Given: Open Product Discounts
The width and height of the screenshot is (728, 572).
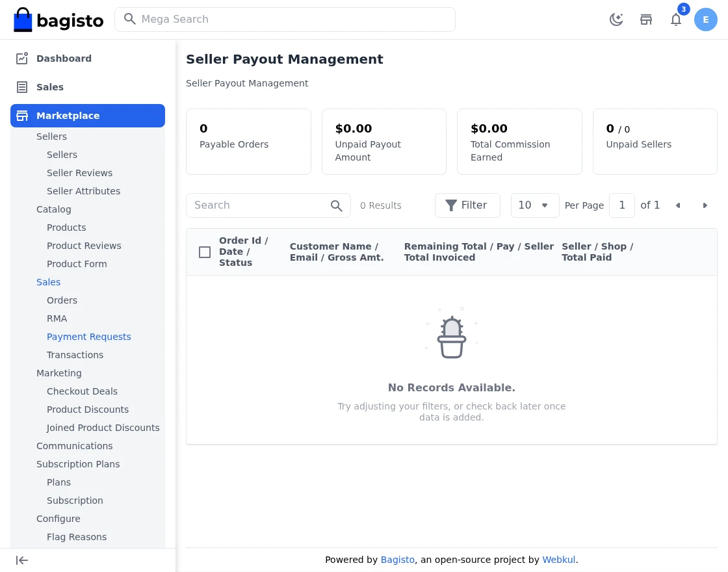Looking at the screenshot, I should tap(87, 409).
